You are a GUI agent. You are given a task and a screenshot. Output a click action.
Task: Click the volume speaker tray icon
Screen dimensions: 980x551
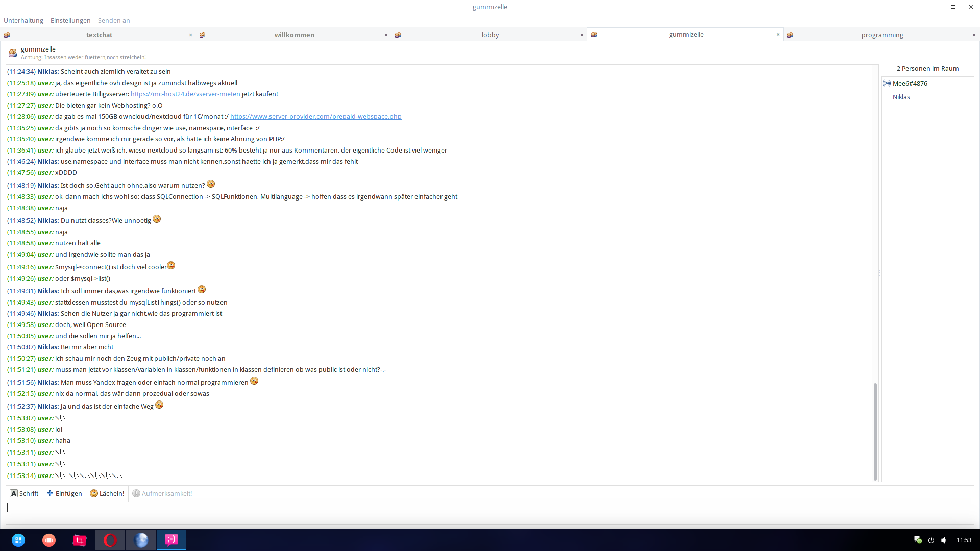944,540
